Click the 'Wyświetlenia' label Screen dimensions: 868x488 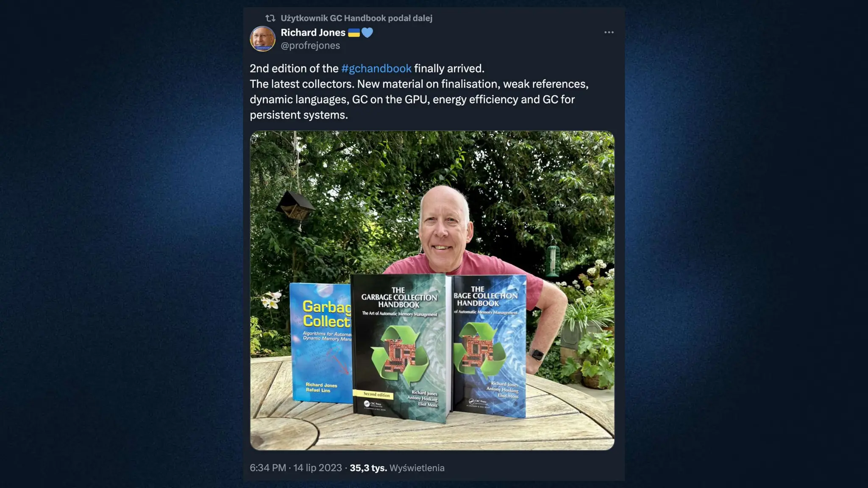click(x=417, y=468)
